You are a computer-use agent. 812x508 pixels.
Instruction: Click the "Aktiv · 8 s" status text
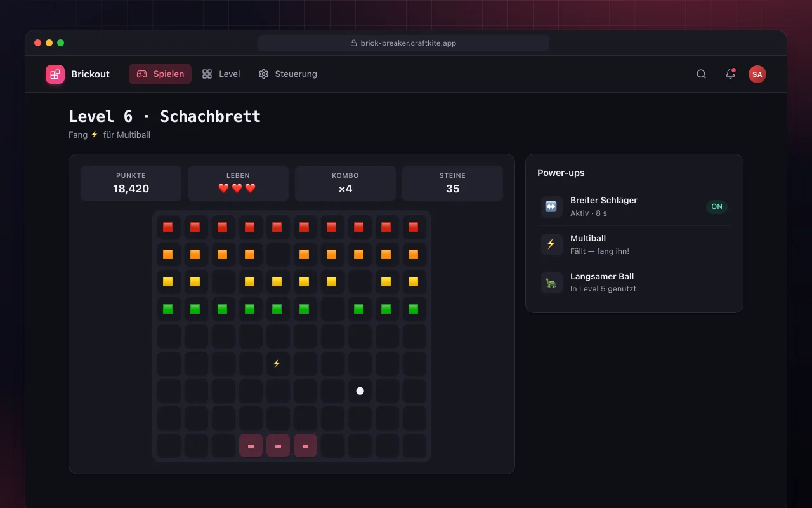click(x=589, y=213)
